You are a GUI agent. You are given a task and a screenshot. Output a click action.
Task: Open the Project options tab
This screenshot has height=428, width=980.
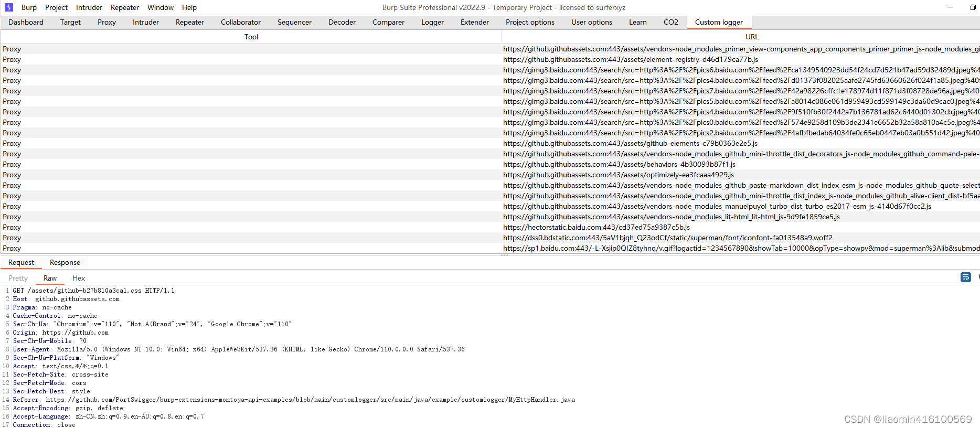pos(530,22)
